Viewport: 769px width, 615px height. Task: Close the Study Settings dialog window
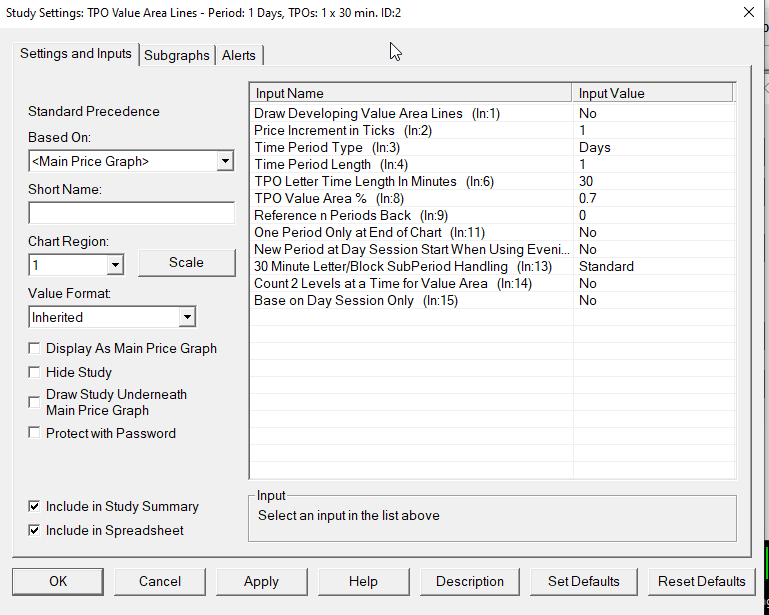coord(749,13)
